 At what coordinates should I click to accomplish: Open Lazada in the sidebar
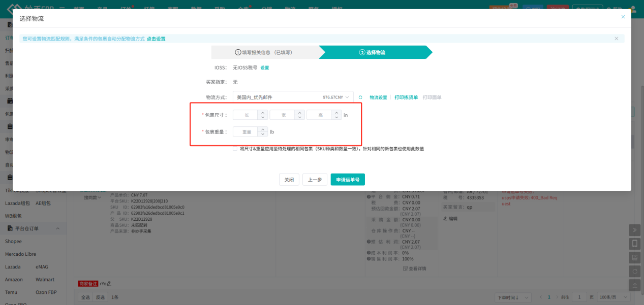[x=13, y=266]
